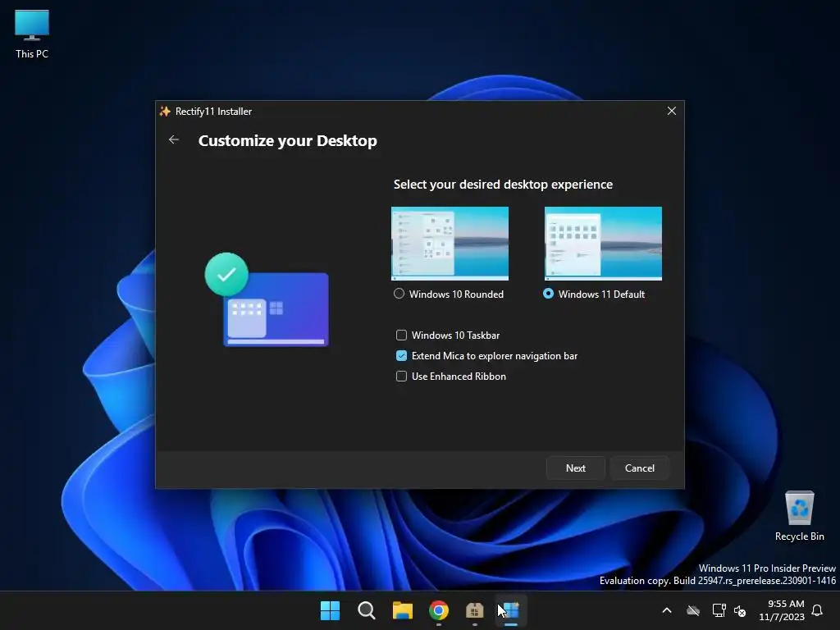
Task: Enable the Windows 10 Taskbar checkbox
Action: [x=401, y=336]
